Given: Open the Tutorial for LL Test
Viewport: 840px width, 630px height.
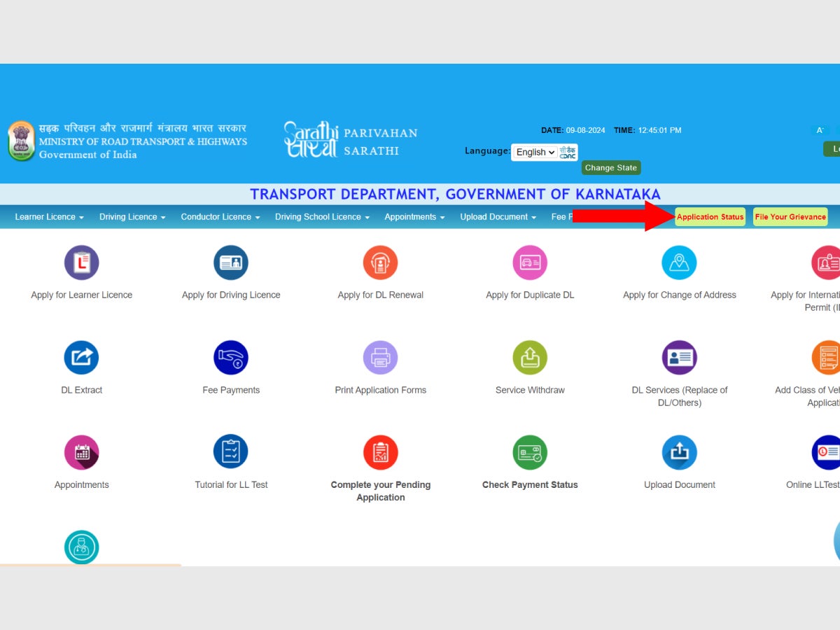Looking at the screenshot, I should (x=231, y=451).
